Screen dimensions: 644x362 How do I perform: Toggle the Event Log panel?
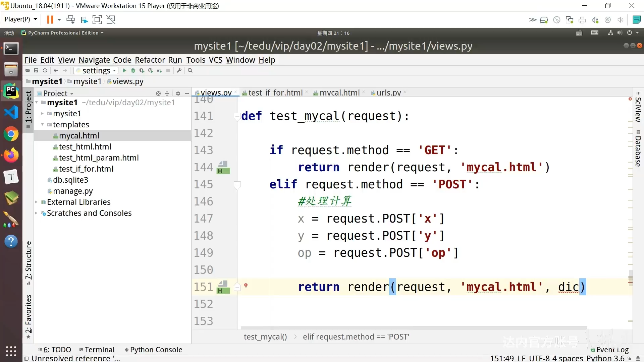click(612, 349)
